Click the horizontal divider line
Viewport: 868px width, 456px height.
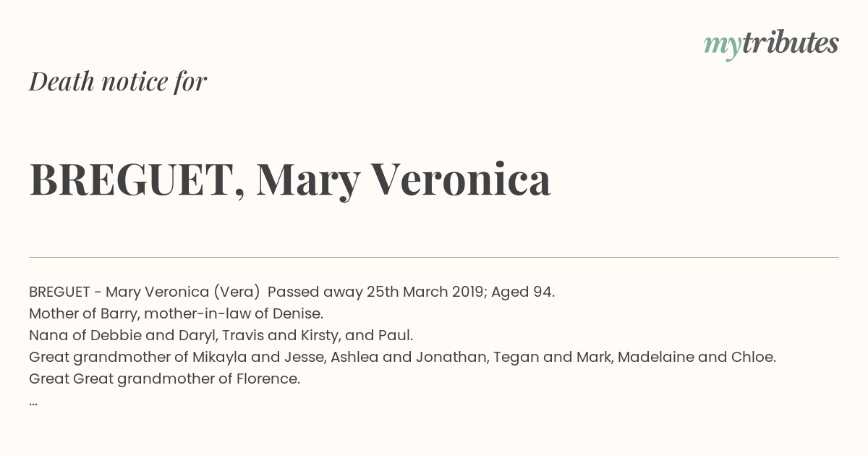point(434,257)
